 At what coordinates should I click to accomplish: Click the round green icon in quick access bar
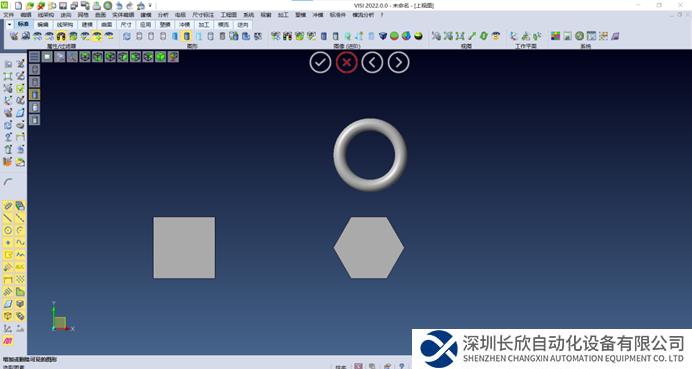click(107, 6)
